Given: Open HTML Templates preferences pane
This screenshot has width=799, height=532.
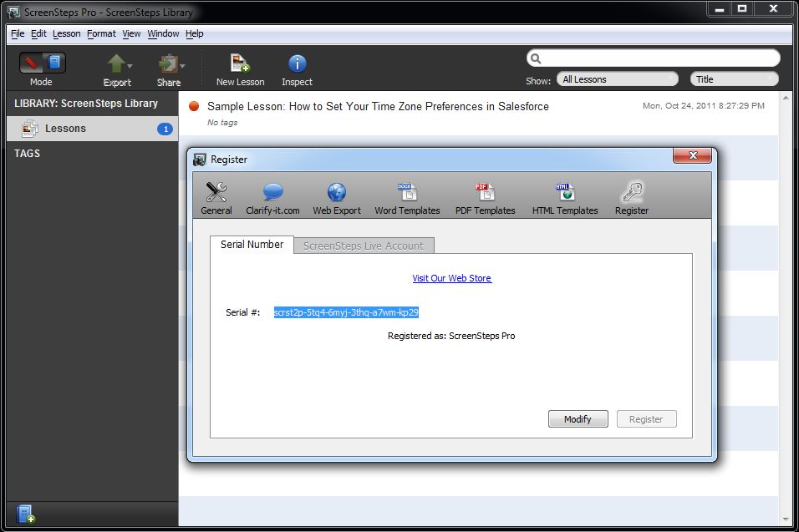Looking at the screenshot, I should [x=565, y=198].
